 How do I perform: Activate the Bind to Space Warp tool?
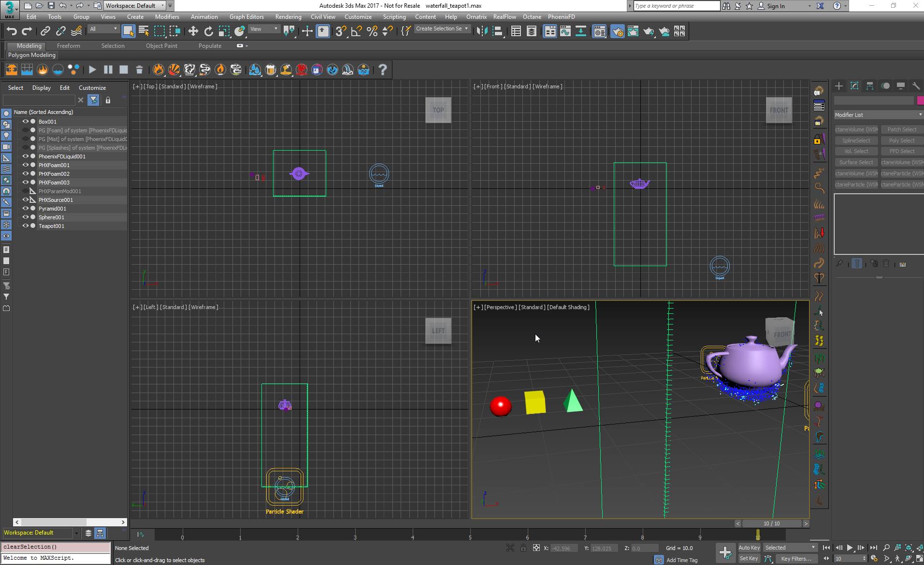click(x=76, y=31)
